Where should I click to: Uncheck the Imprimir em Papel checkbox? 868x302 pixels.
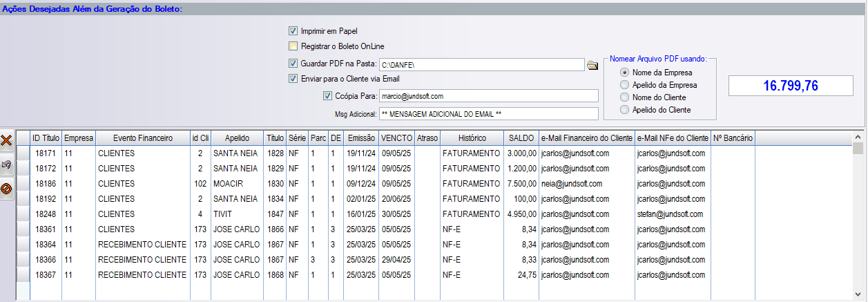(x=293, y=31)
